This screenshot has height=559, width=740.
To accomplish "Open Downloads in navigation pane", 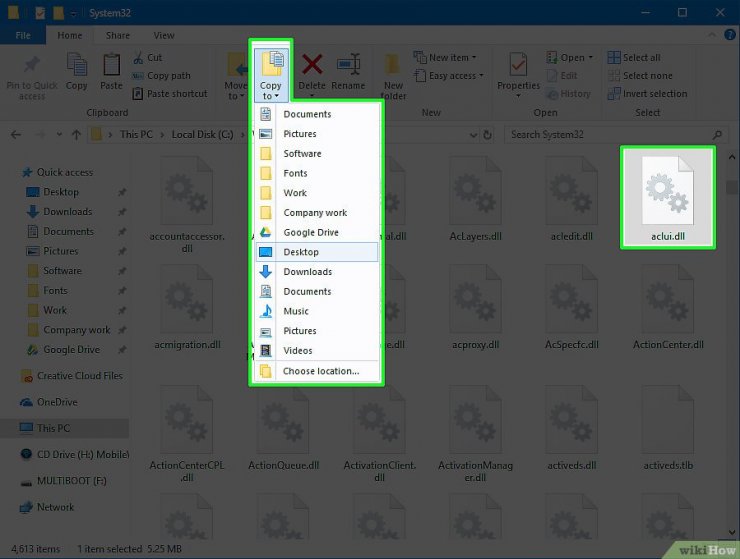I will point(67,212).
